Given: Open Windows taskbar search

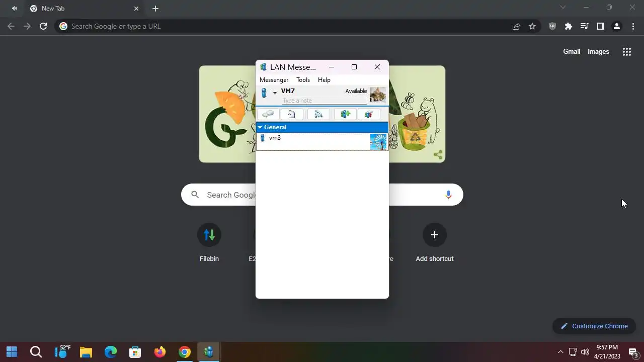Looking at the screenshot, I should [x=36, y=352].
